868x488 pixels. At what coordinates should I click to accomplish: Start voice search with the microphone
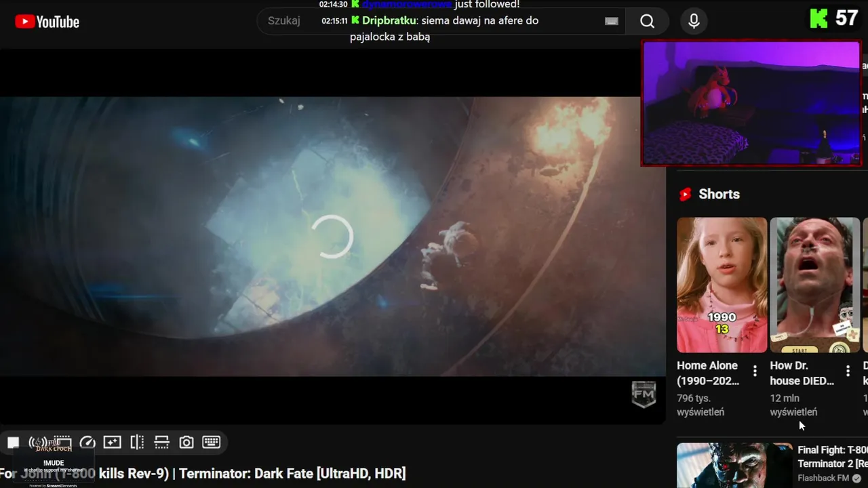point(694,22)
